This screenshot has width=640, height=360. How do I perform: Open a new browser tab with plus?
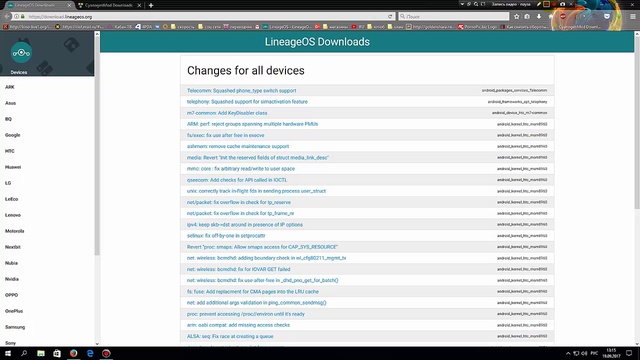point(151,5)
